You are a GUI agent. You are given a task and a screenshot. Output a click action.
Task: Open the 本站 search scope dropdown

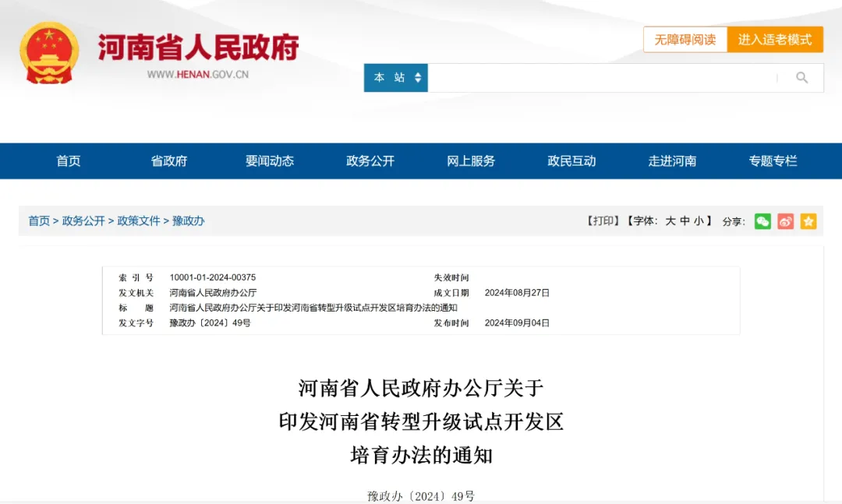click(x=396, y=78)
